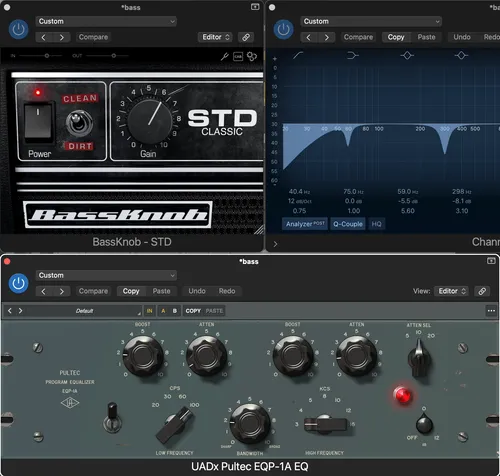The width and height of the screenshot is (500, 476).
Task: Toggle Pultec plugin window power button
Action: coord(18,284)
